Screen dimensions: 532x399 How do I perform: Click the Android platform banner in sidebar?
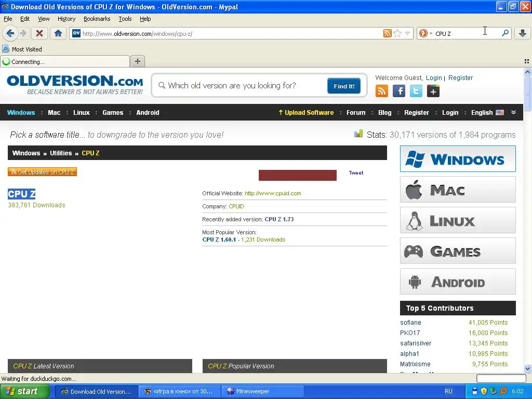[x=458, y=282]
